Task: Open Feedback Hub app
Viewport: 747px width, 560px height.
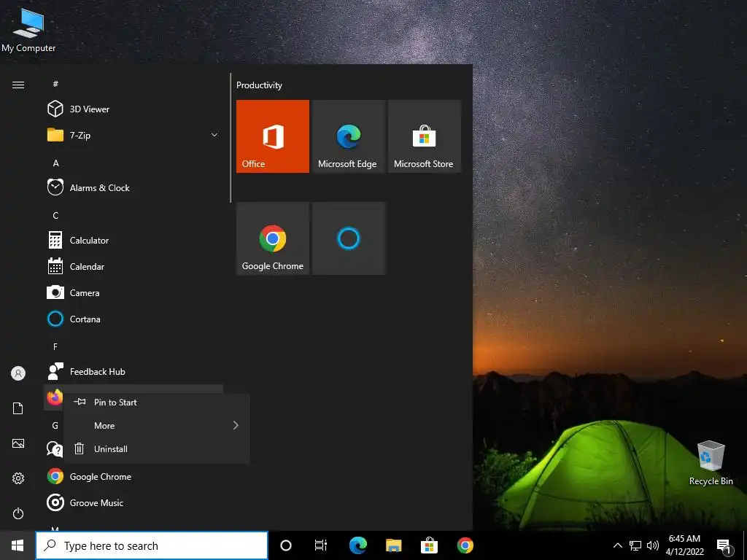Action: (133, 371)
